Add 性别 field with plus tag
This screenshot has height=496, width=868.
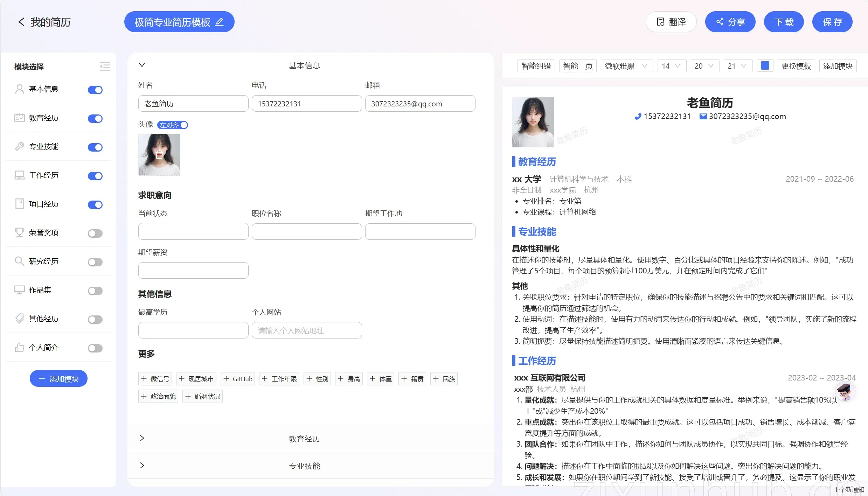[318, 379]
